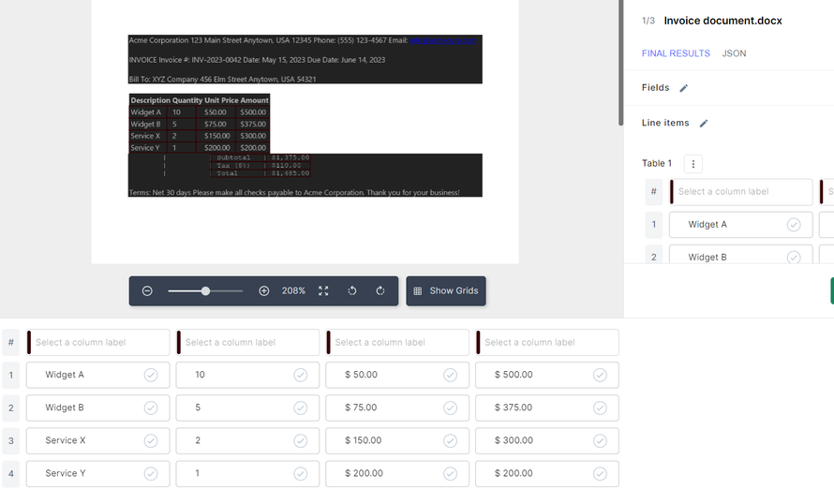This screenshot has height=504, width=834.
Task: Toggle verify checkmark for Service Y cell
Action: click(151, 473)
